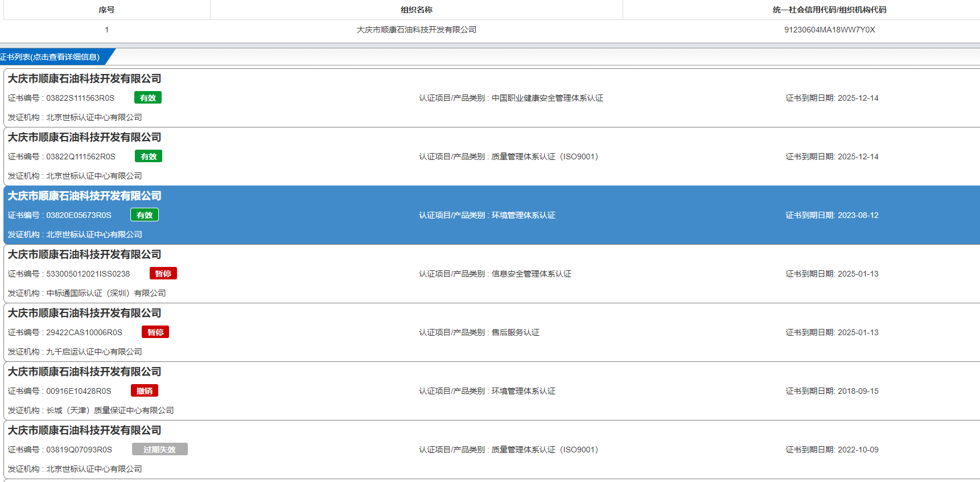Open certificate 03819Q07093R0S details
This screenshot has height=482, width=980.
click(x=492, y=450)
